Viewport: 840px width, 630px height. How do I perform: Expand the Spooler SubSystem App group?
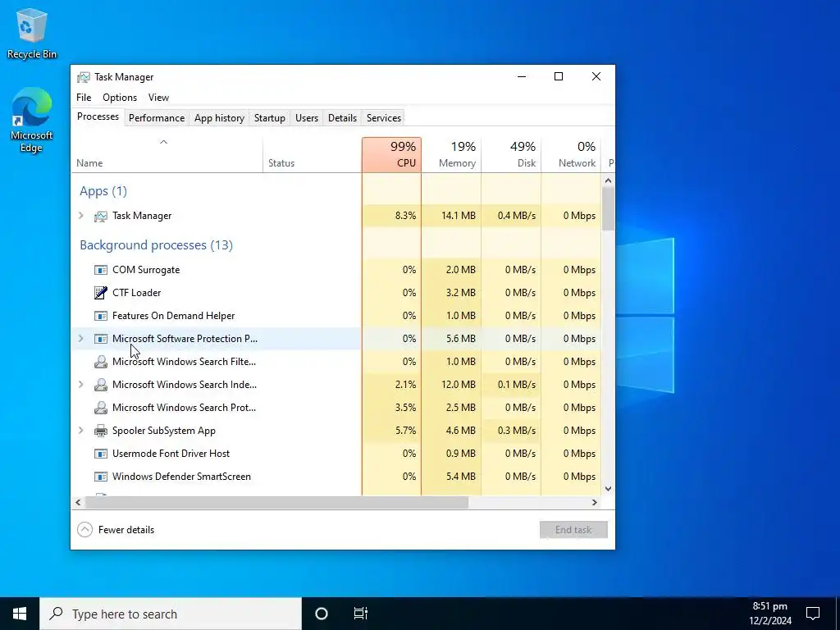[81, 431]
